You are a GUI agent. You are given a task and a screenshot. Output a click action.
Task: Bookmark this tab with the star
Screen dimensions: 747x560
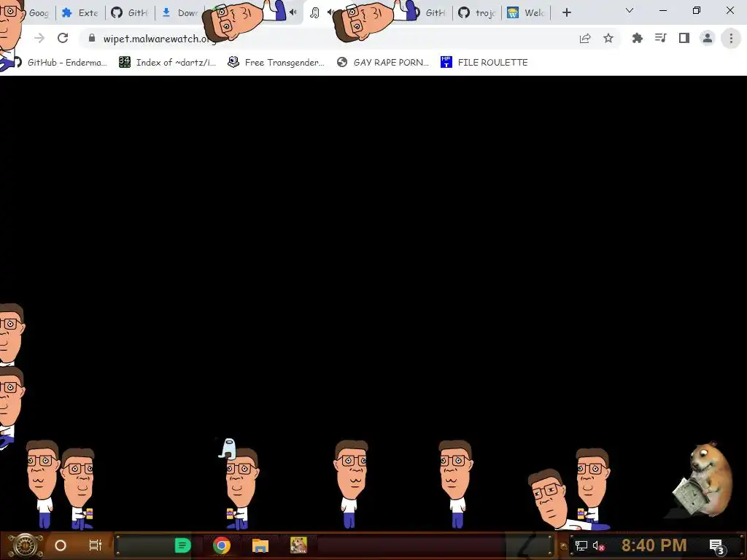tap(608, 38)
